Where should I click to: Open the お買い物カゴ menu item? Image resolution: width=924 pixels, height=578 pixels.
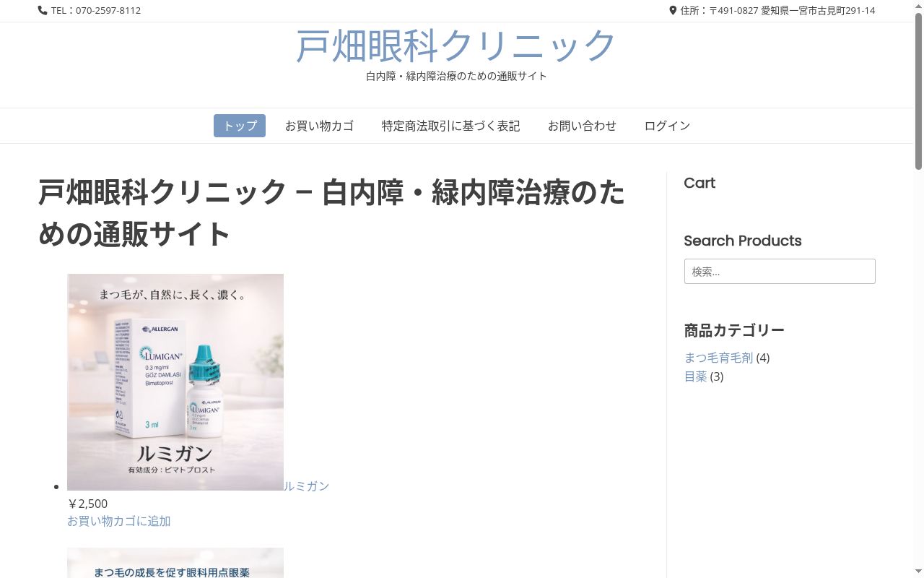point(319,126)
